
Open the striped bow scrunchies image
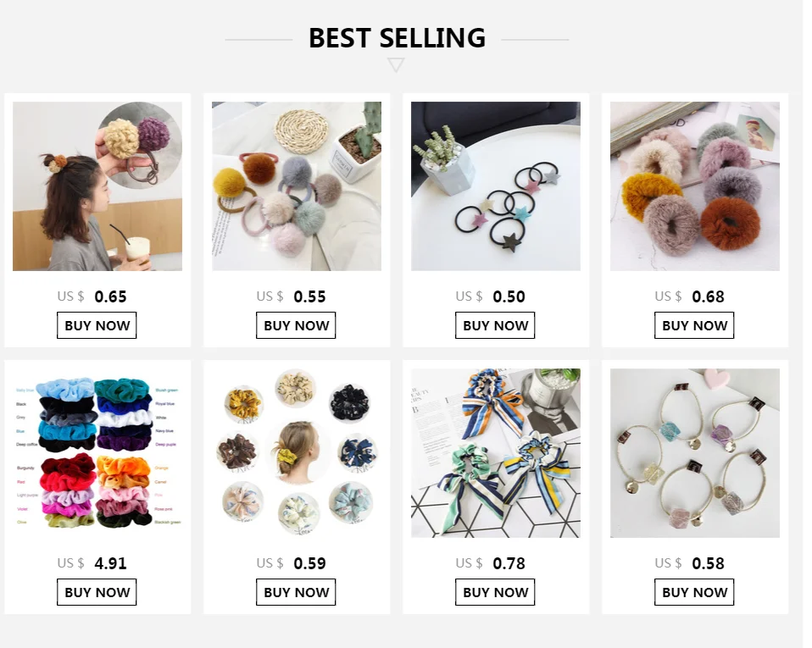click(496, 453)
